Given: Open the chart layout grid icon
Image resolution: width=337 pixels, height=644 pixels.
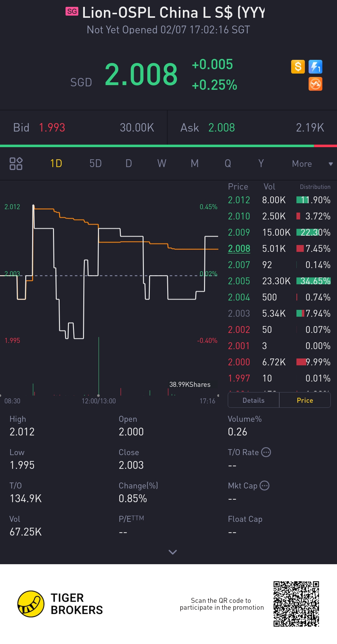Looking at the screenshot, I should click(x=16, y=164).
